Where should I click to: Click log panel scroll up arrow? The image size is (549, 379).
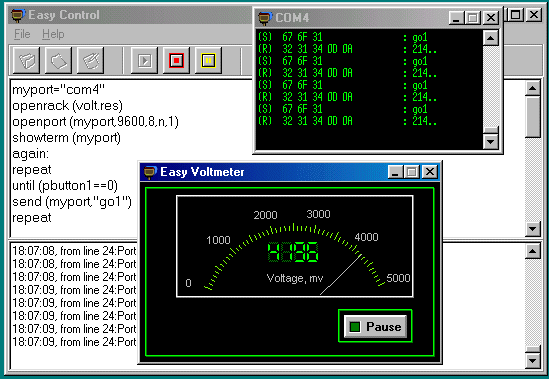[533, 251]
